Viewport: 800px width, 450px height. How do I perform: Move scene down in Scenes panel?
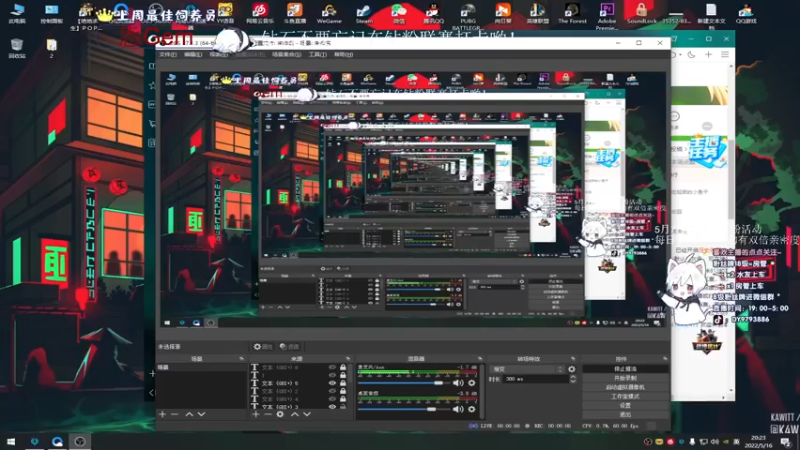(202, 414)
